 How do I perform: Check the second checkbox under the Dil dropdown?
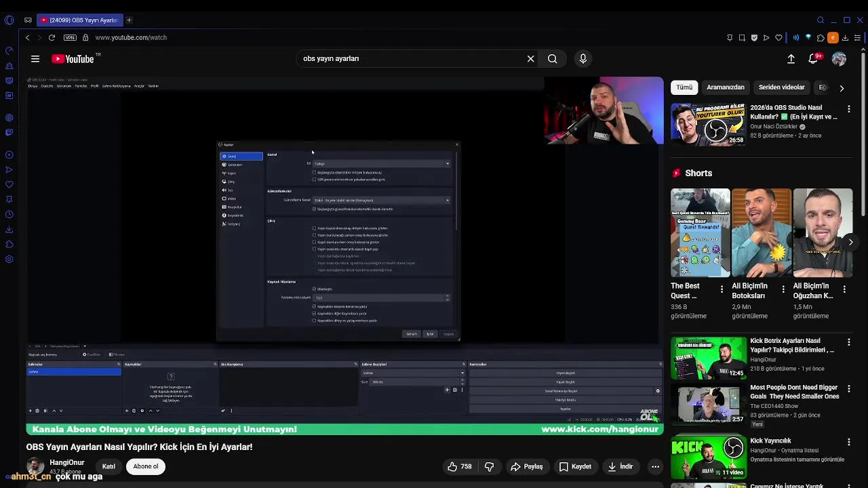click(x=314, y=180)
